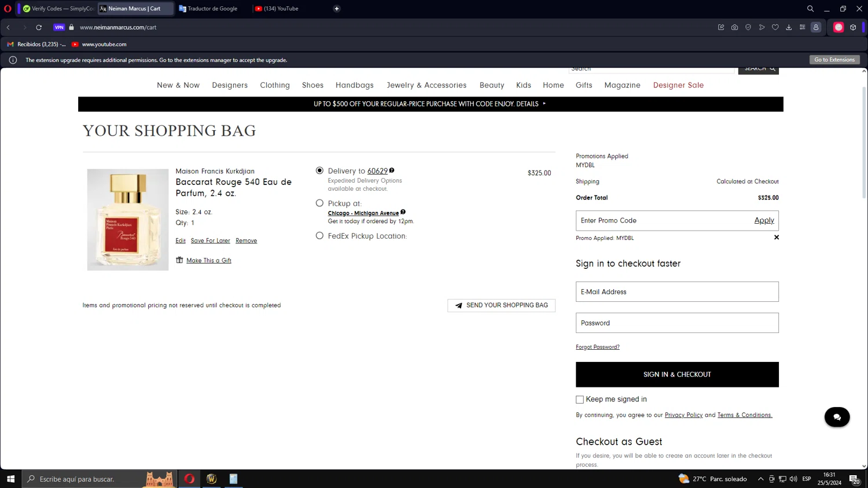Select the Delivery to 60629 radio option
Image resolution: width=868 pixels, height=488 pixels.
click(x=319, y=171)
